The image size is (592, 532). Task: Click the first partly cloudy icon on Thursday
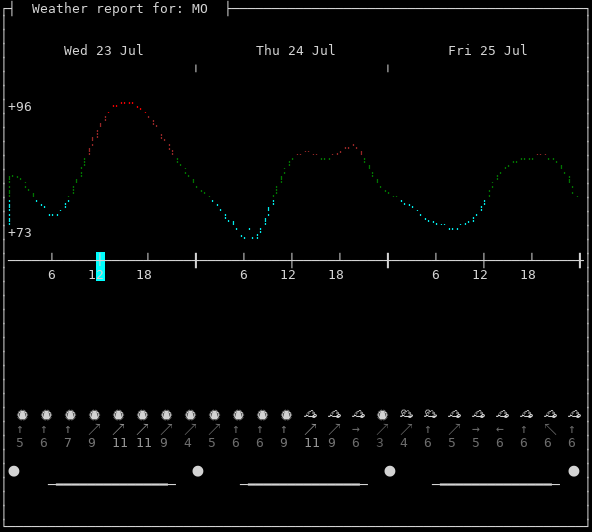tap(310, 414)
